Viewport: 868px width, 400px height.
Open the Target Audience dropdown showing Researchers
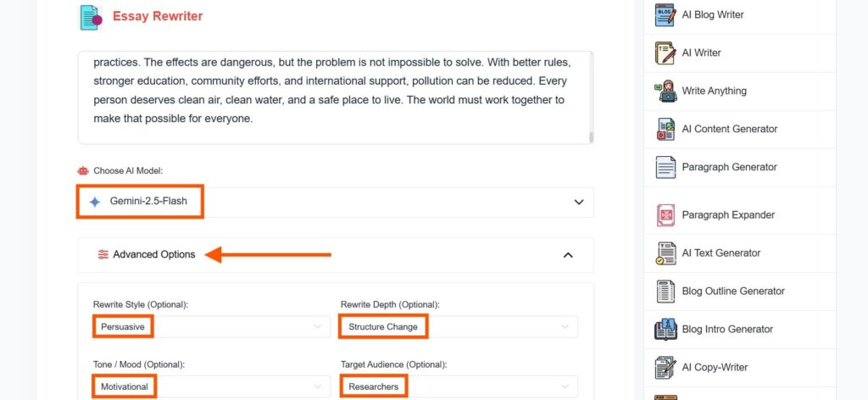[459, 386]
